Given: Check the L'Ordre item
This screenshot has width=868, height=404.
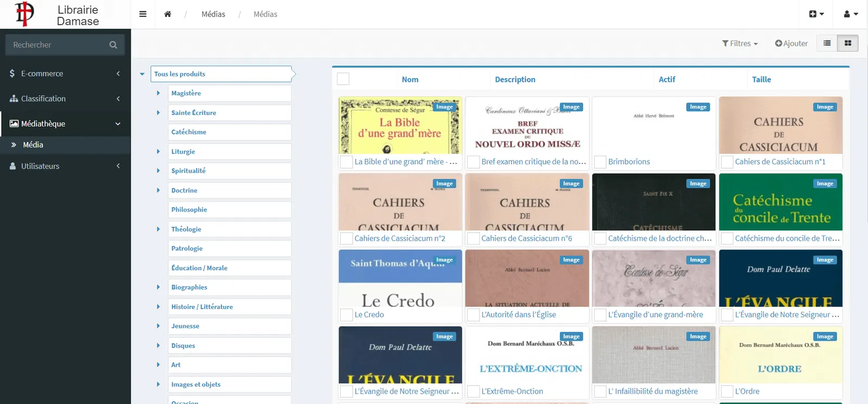Looking at the screenshot, I should [x=727, y=391].
